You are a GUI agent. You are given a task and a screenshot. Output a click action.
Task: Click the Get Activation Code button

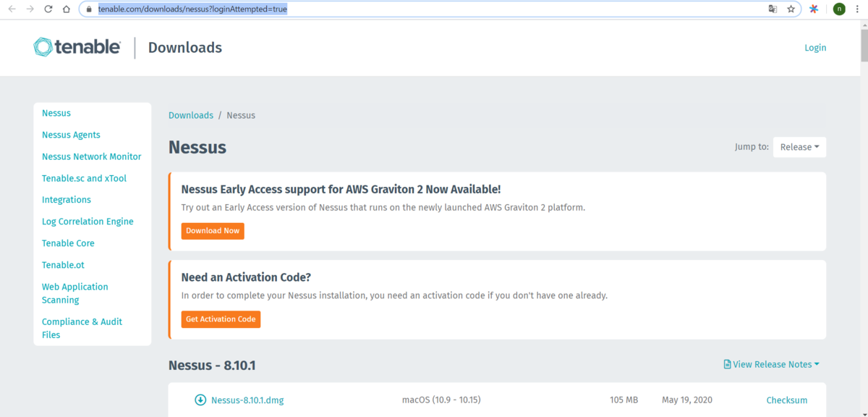tap(221, 319)
